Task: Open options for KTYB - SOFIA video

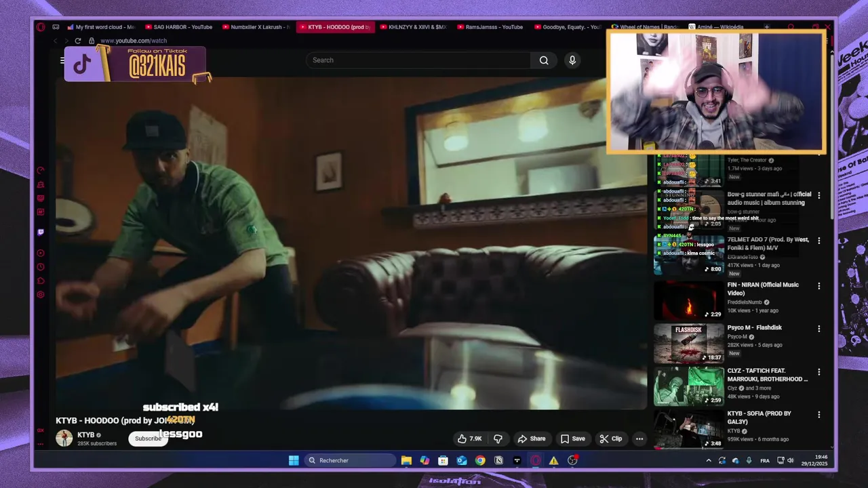Action: (x=818, y=415)
